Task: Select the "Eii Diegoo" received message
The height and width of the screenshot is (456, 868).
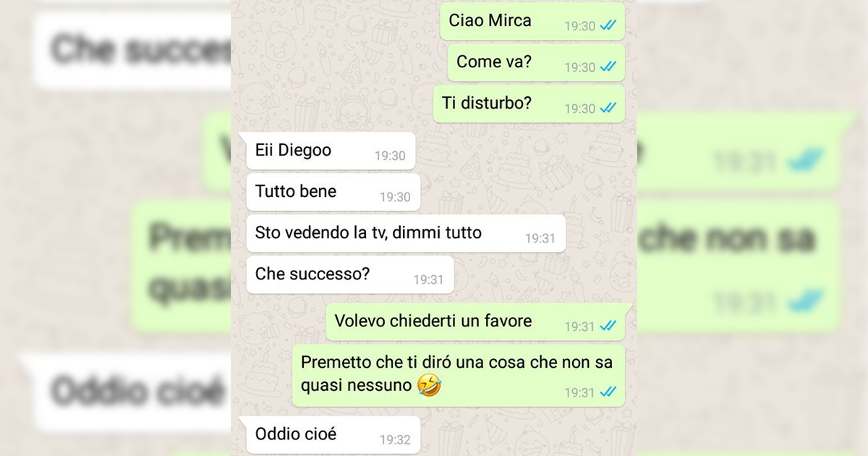Action: point(328,151)
